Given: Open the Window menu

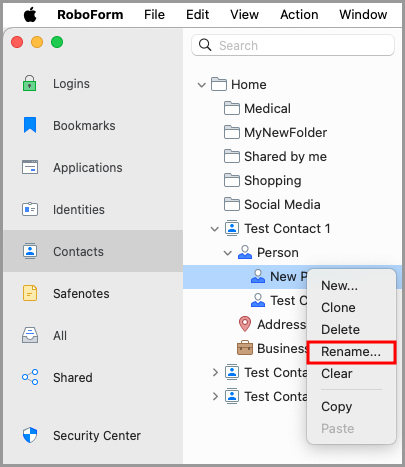Looking at the screenshot, I should 363,15.
